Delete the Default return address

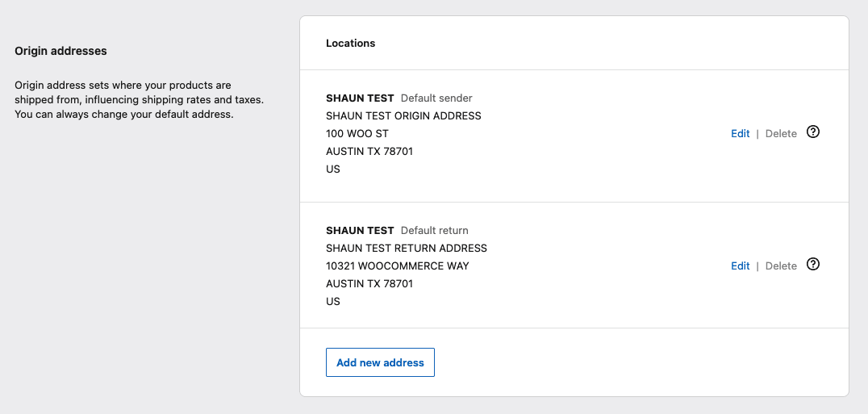coord(781,266)
